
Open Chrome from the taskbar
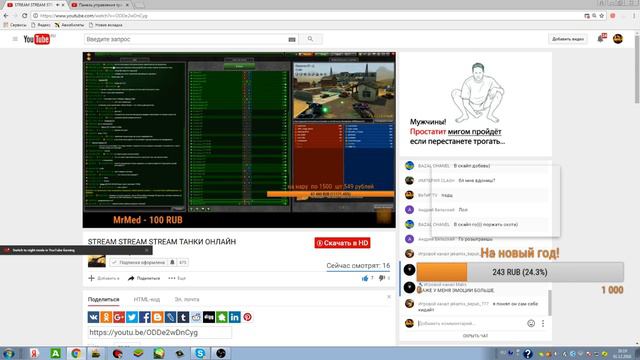pyautogui.click(x=76, y=353)
